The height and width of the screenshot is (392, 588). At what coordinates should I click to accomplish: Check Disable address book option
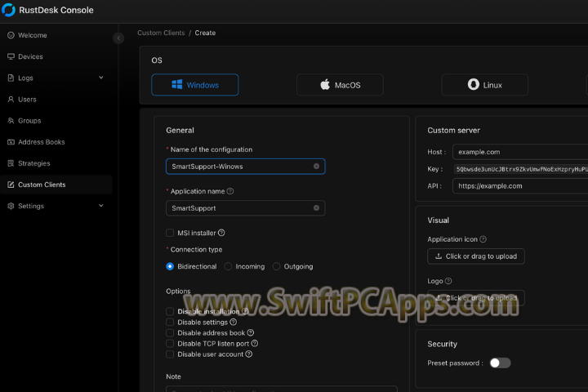[170, 332]
